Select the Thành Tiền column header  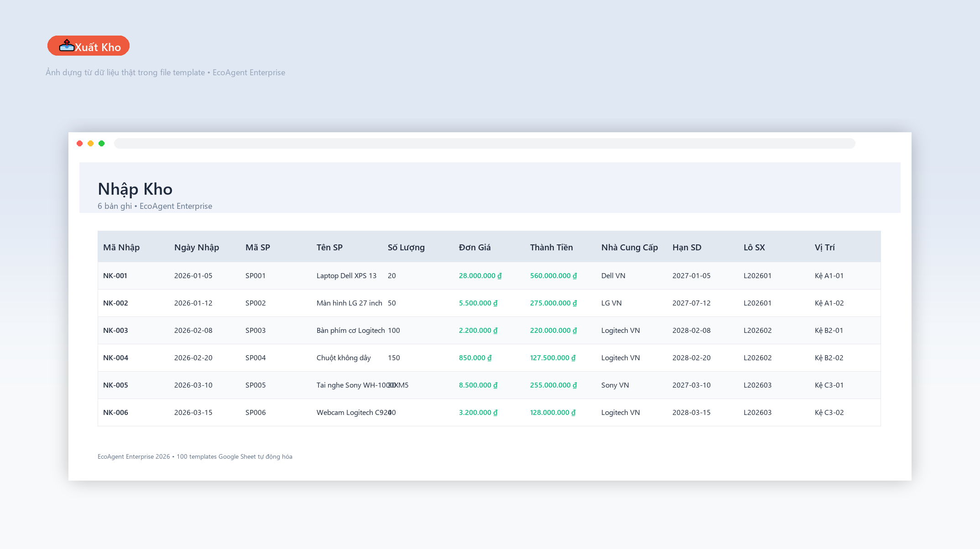pos(552,247)
